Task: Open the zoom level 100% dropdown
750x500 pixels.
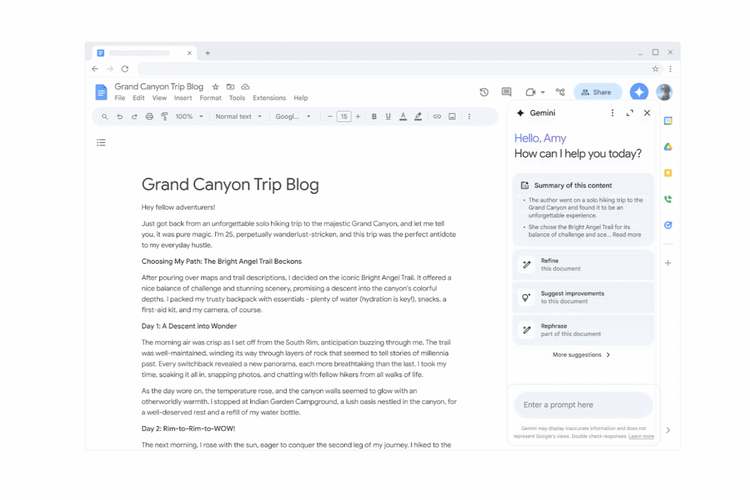Action: click(189, 117)
